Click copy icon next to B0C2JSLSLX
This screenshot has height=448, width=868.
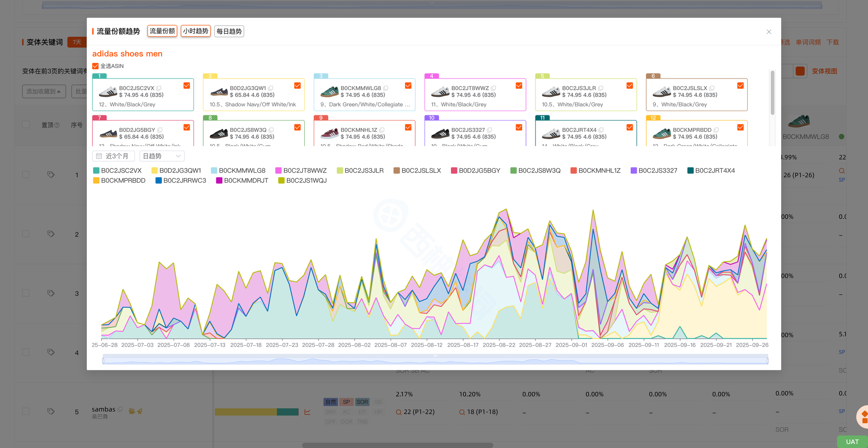point(712,88)
